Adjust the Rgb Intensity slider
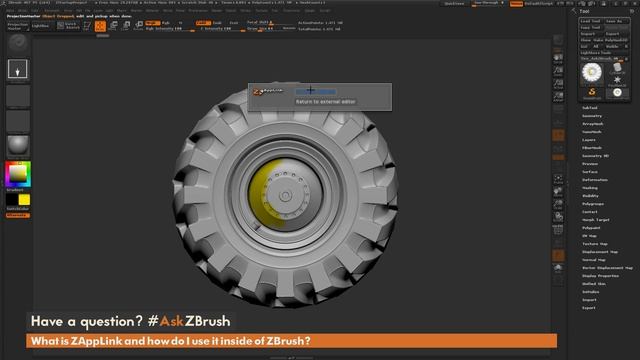Image resolution: width=640 pixels, height=360 pixels. 169,29
